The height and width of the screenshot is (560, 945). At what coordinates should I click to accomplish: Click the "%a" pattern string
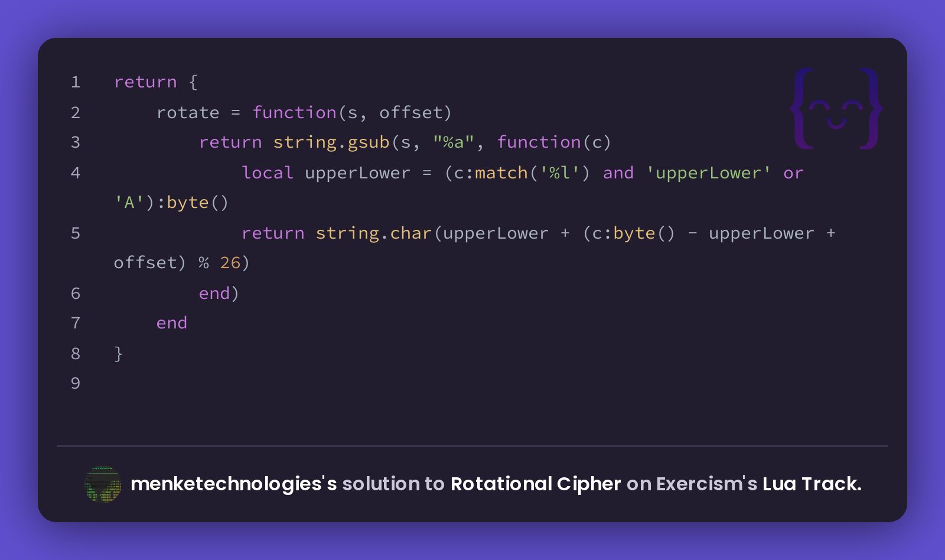click(454, 142)
